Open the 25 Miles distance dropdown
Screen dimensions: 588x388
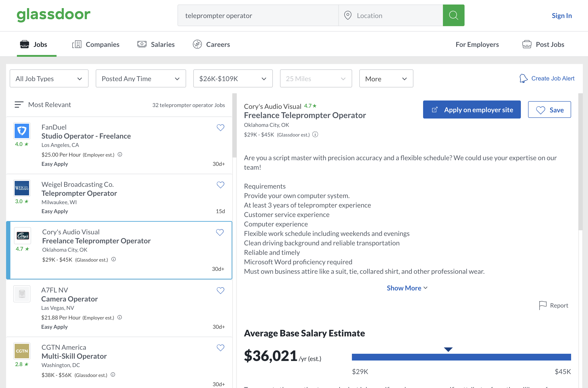316,78
